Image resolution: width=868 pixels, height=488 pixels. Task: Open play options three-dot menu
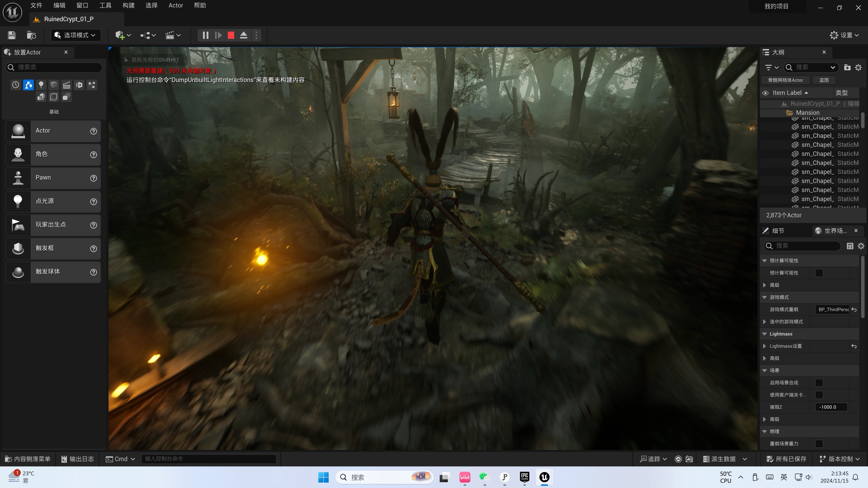point(256,35)
